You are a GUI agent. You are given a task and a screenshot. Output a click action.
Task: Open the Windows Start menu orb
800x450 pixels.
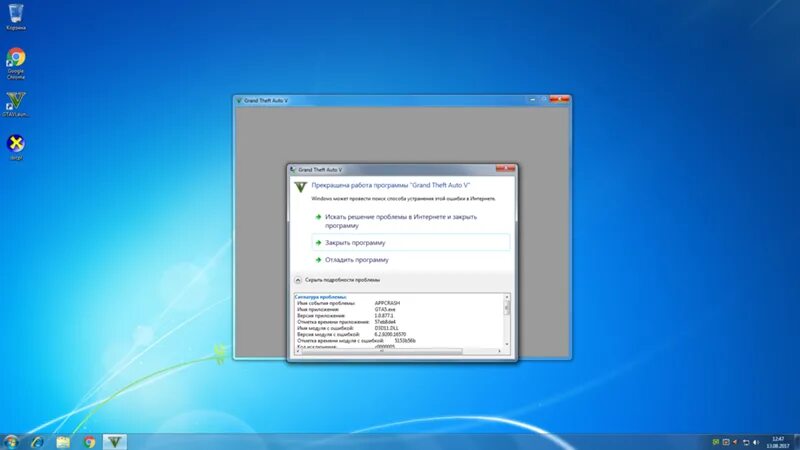tap(11, 442)
